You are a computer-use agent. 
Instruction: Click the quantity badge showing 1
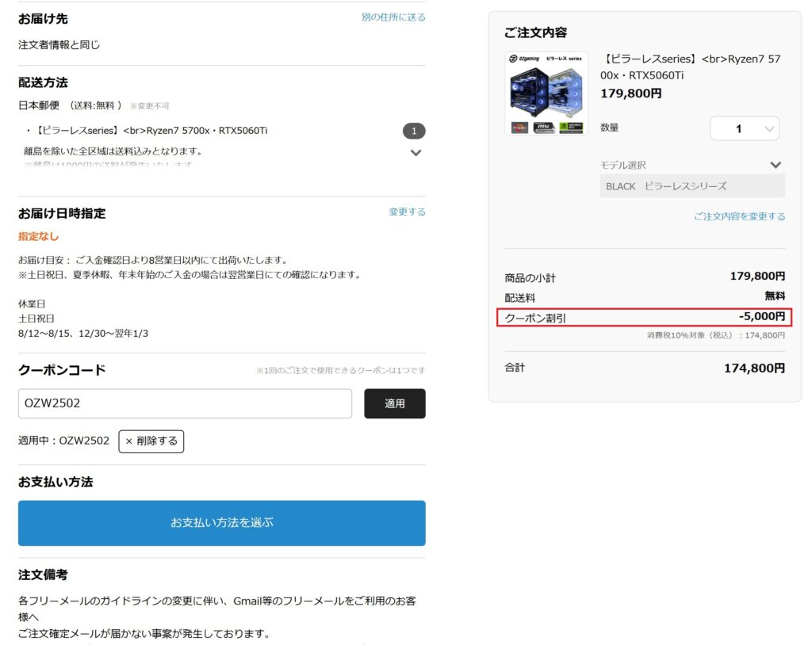click(x=414, y=130)
